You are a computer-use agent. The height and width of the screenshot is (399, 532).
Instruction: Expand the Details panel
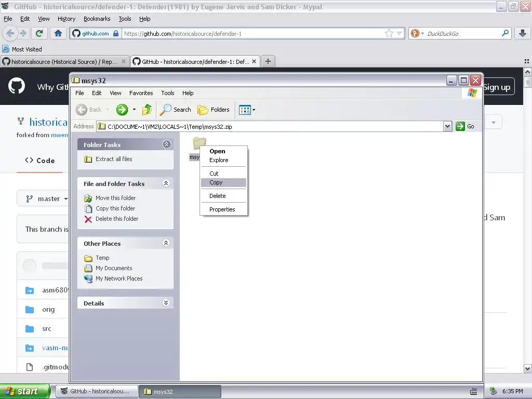coord(166,303)
